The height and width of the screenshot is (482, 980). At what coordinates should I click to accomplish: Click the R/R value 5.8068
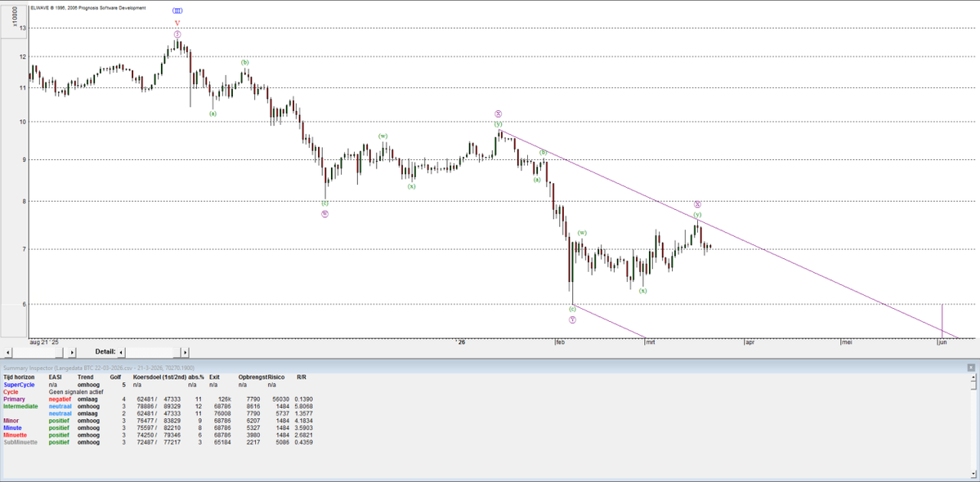(x=304, y=406)
